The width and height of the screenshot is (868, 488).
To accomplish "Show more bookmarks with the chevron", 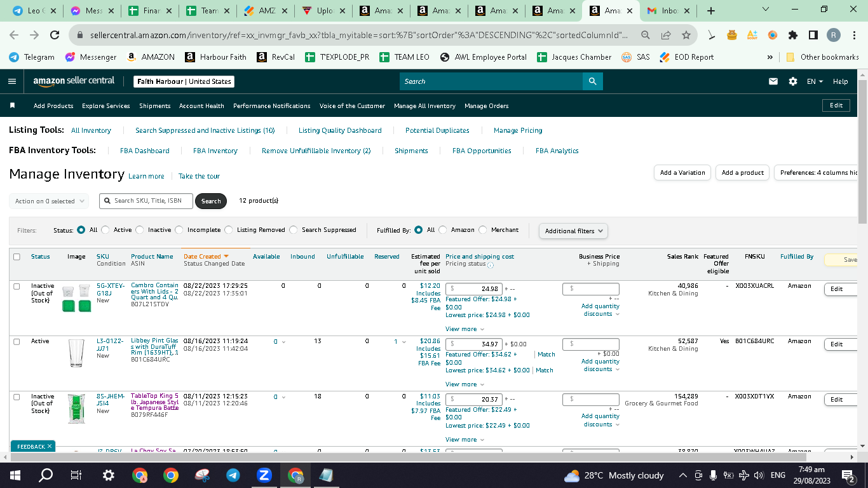I will [x=770, y=57].
